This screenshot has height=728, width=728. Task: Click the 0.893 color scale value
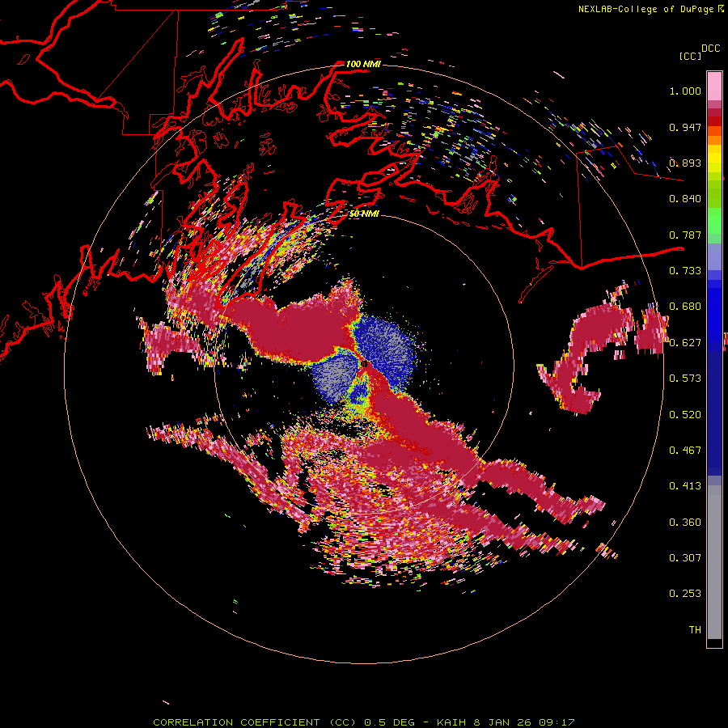(685, 163)
